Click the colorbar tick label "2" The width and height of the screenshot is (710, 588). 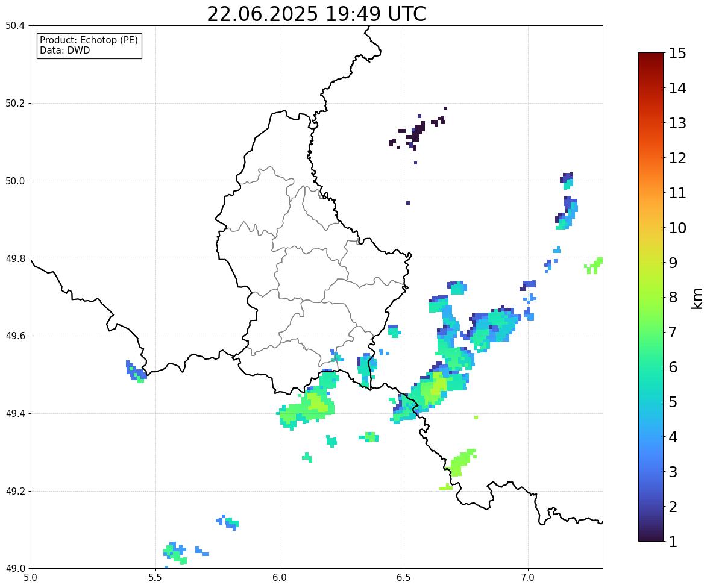(x=673, y=507)
